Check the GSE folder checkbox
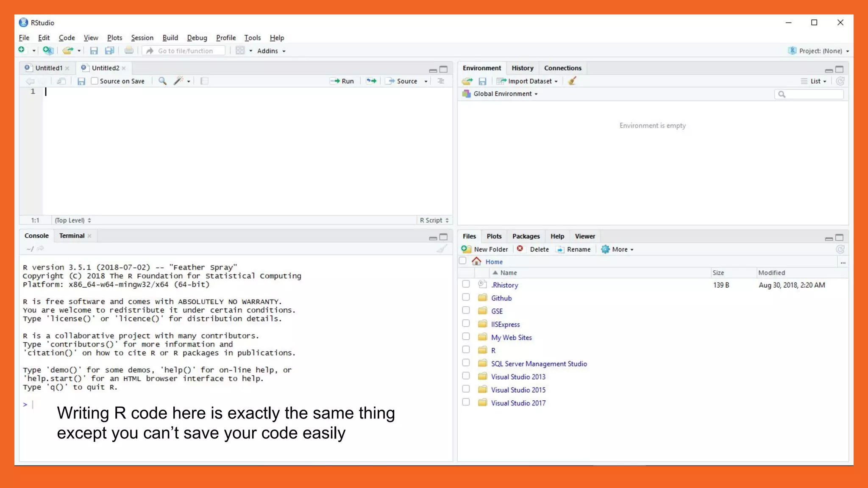Screen dimensions: 868x488 click(466, 311)
